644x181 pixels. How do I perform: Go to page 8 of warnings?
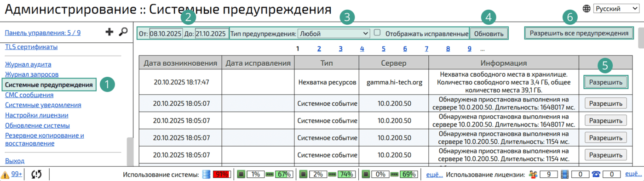pos(448,49)
